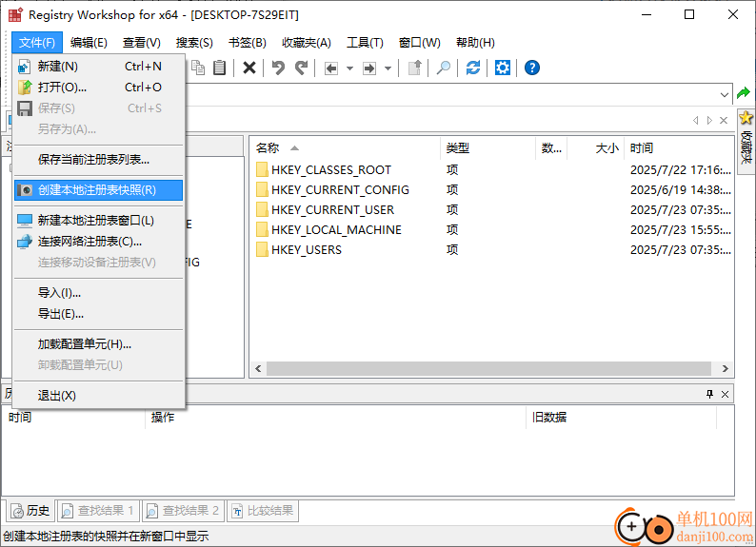The image size is (756, 547).
Task: Sort by the 时间 column header
Action: (x=678, y=148)
